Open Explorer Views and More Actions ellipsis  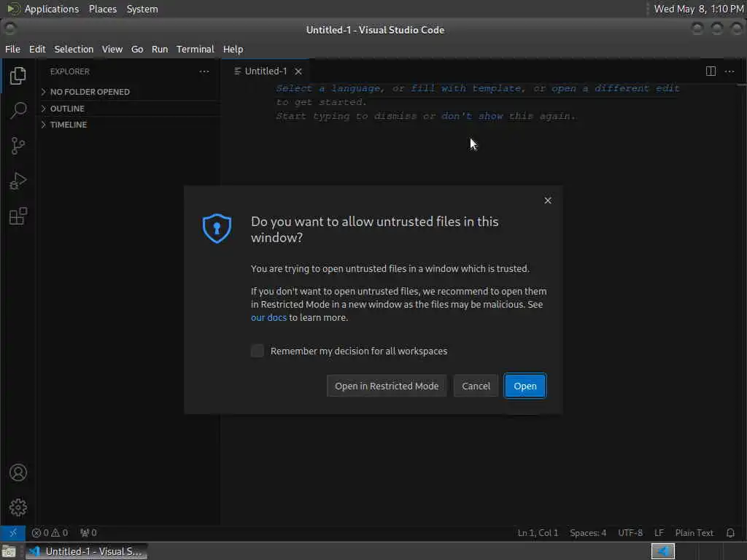[204, 71]
